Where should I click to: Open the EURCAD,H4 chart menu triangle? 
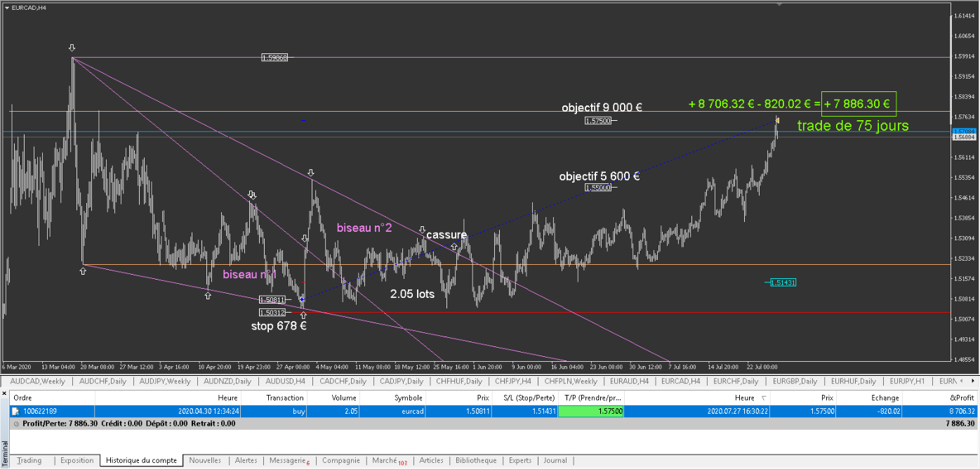pos(7,7)
